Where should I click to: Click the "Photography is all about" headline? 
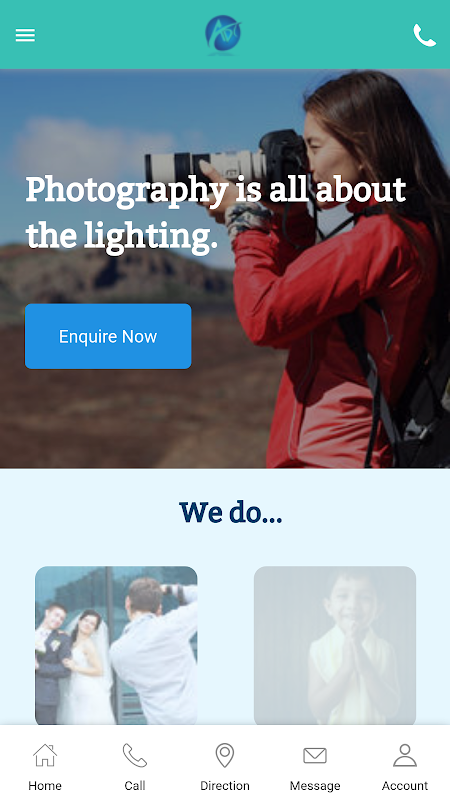216,191
